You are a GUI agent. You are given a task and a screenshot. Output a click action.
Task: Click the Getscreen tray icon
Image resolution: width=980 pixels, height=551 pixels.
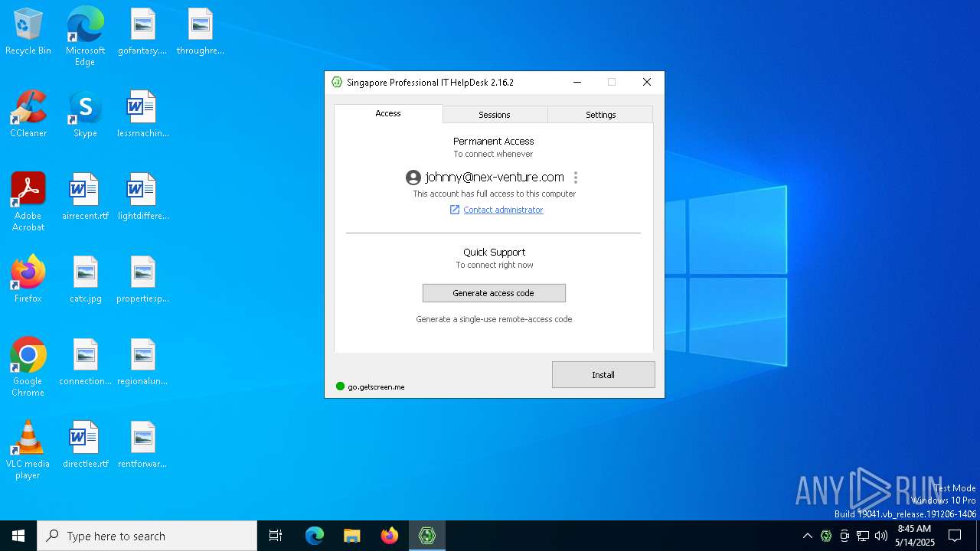click(826, 536)
